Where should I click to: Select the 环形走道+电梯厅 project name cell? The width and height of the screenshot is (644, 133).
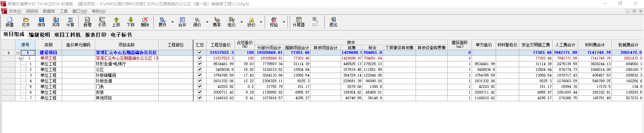[127, 64]
